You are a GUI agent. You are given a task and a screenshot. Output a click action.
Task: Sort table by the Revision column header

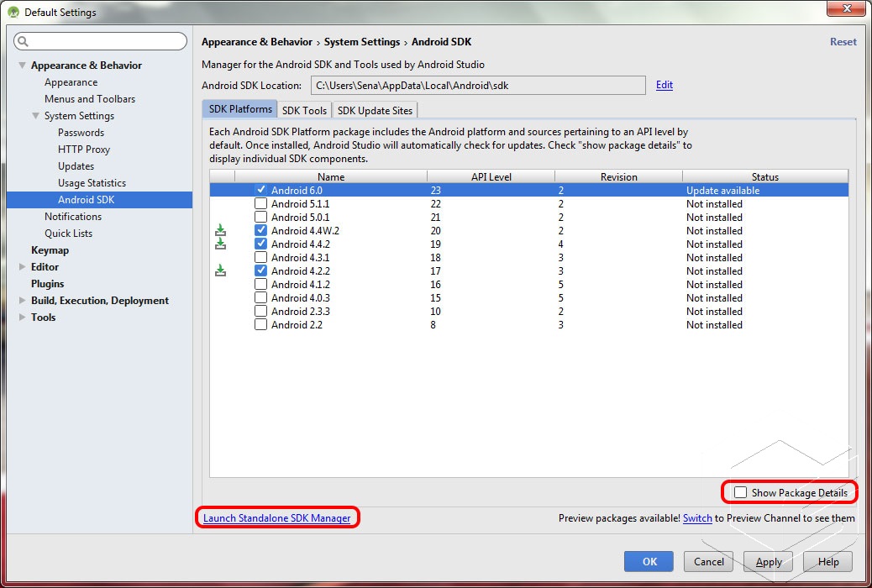click(618, 176)
